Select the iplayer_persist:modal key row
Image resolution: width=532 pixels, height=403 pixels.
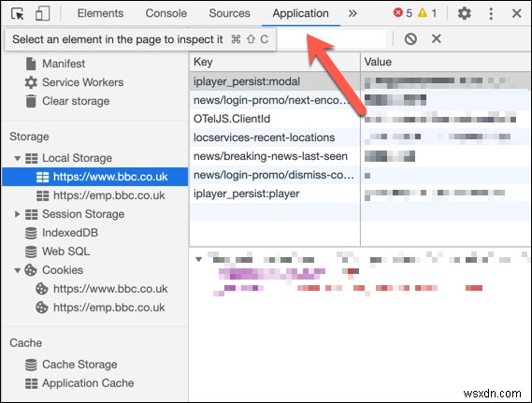point(360,81)
